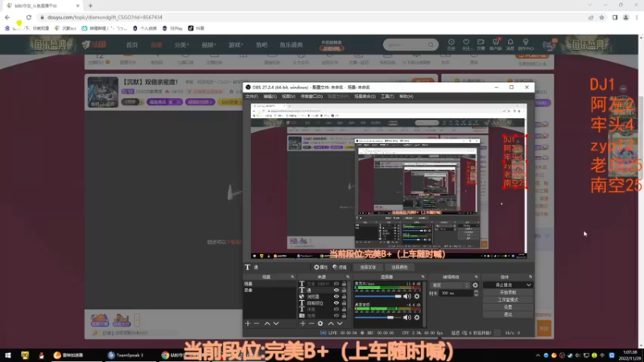
Task: Remove selected scene with minus icon
Action: tap(257, 323)
